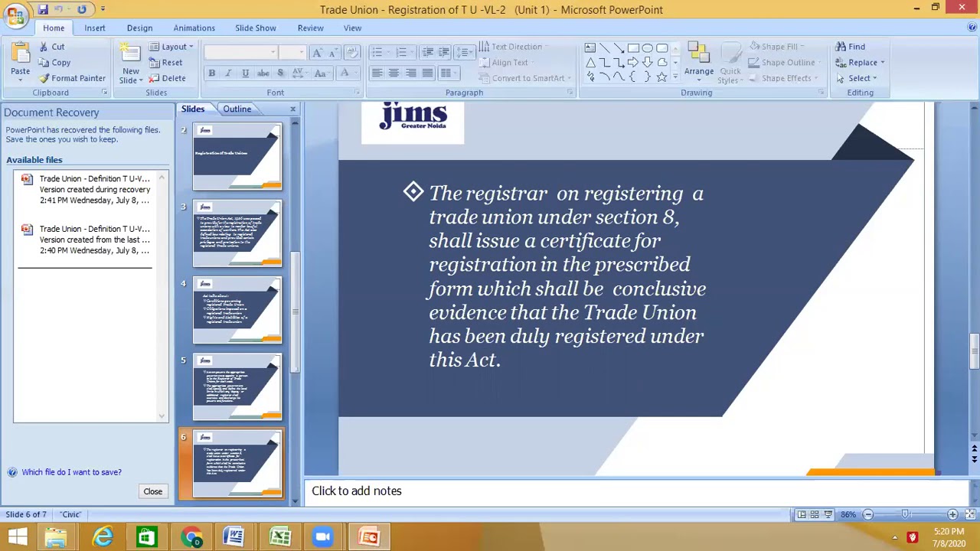
Task: Select the 5-Point Star shape
Action: point(661,77)
